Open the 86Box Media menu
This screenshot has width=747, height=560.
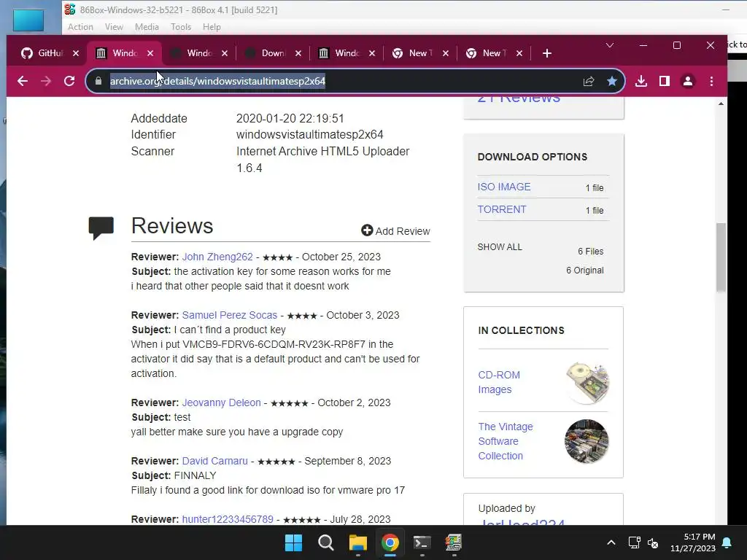coord(147,27)
